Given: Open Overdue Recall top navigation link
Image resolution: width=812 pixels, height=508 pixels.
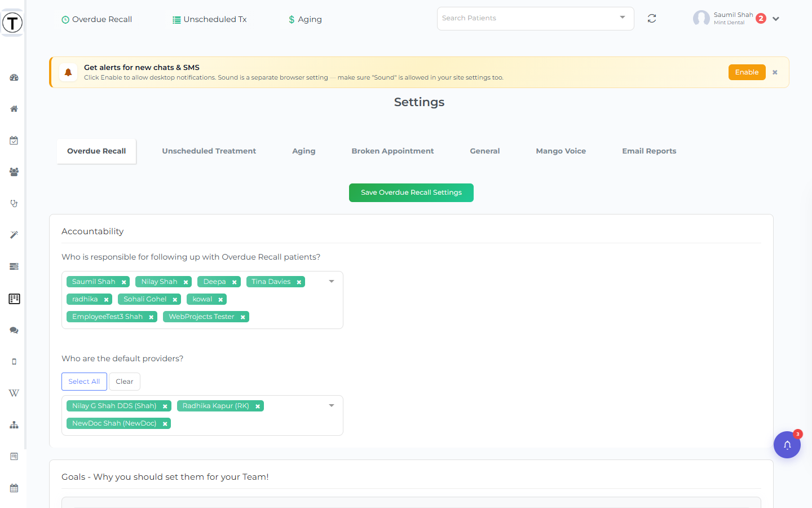Looking at the screenshot, I should coord(96,19).
